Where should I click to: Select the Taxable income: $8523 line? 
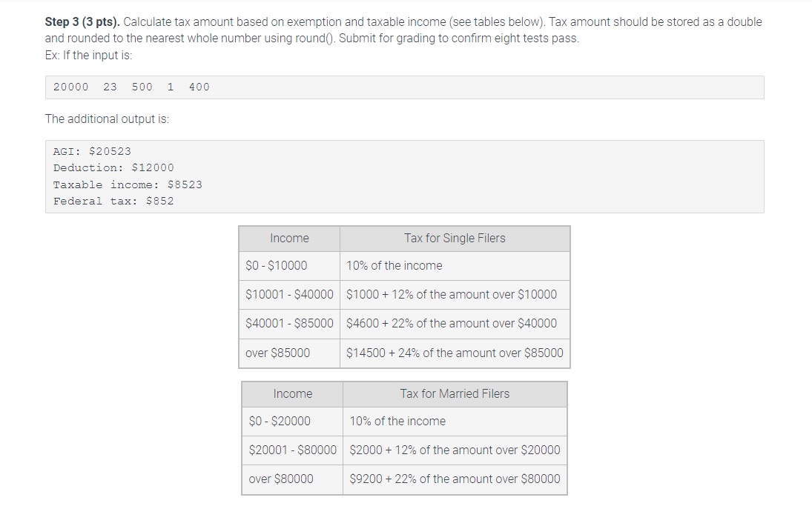(x=126, y=184)
